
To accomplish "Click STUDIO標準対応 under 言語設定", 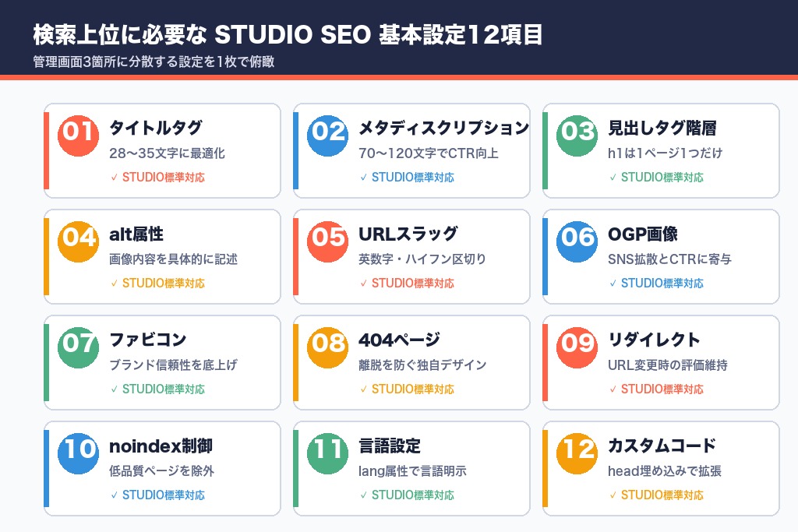I will [413, 495].
